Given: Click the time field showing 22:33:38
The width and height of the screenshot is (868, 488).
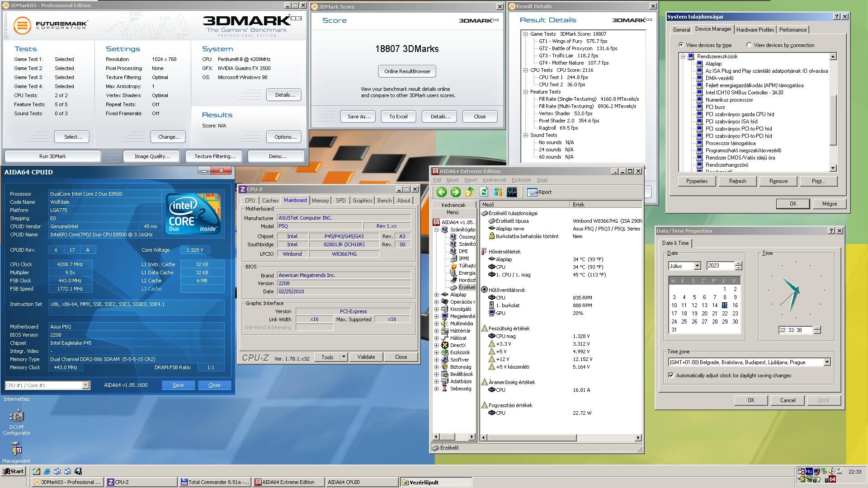Looking at the screenshot, I should tap(795, 330).
